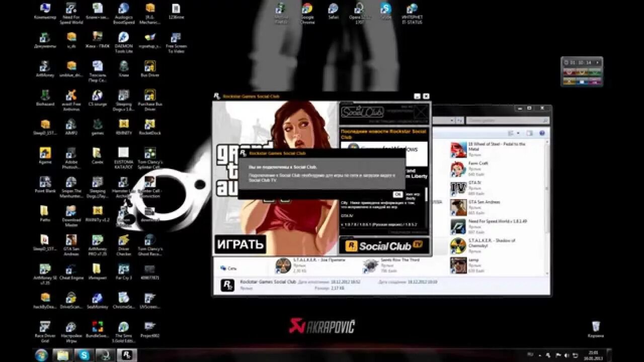This screenshot has width=644, height=362.
Task: Open DAEMON Tools Lite desktop icon
Action: point(123,42)
